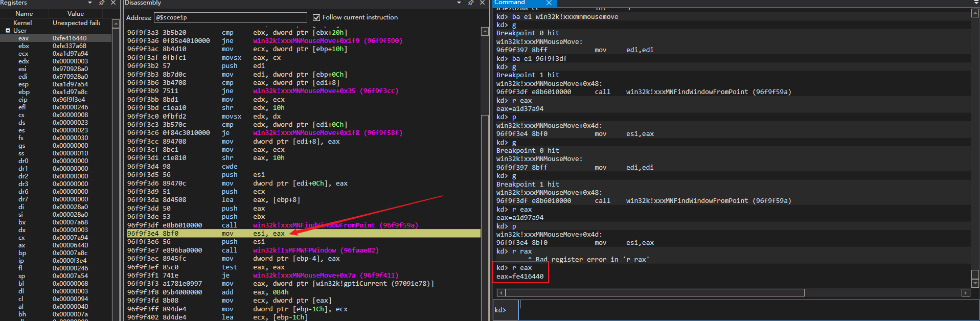980x321 pixels.
Task: Click the Command horizontal scrollbar right arrow
Action: tap(966, 293)
